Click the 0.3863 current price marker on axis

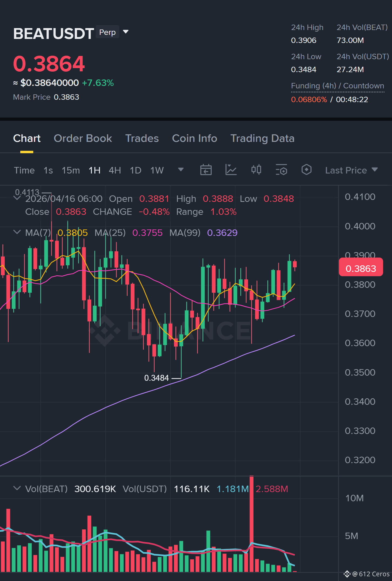[x=361, y=267]
